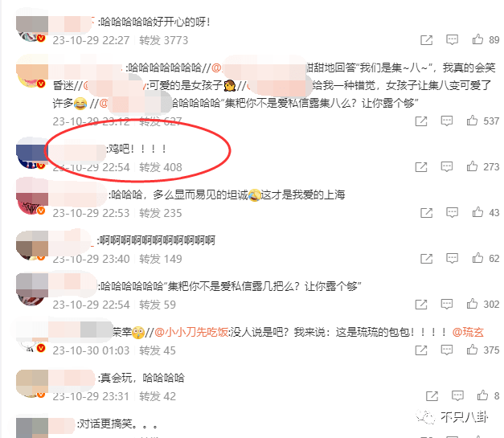This screenshot has height=438, width=504.
Task: Open the reply bubble on the 23:12 comment
Action: coord(447,121)
